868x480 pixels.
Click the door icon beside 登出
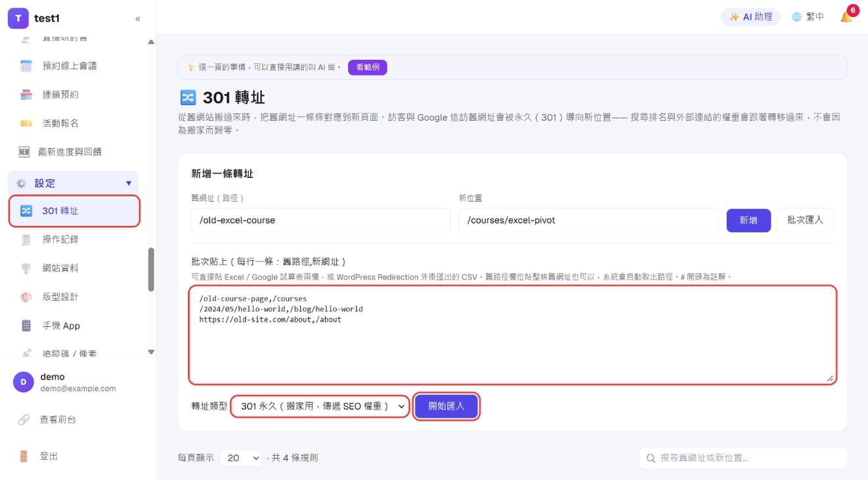click(x=24, y=456)
